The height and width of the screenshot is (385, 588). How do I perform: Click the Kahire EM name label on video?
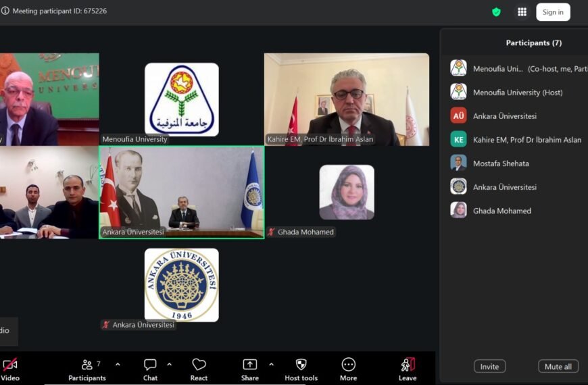click(320, 139)
